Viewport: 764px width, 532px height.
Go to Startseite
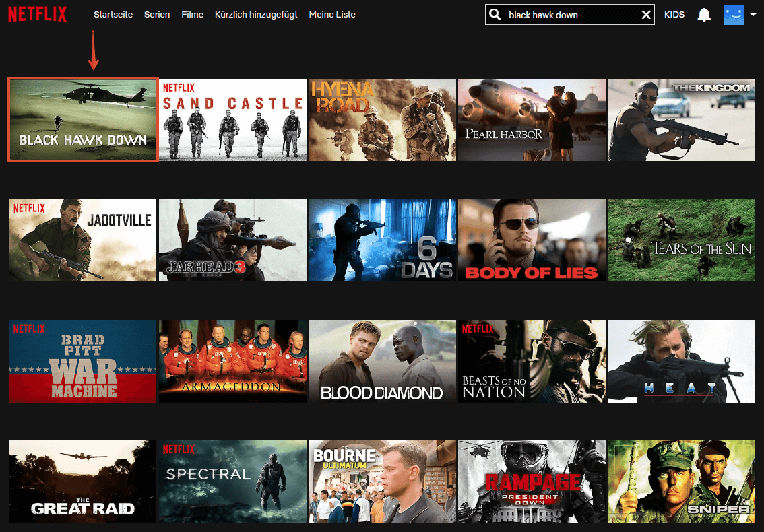click(113, 15)
